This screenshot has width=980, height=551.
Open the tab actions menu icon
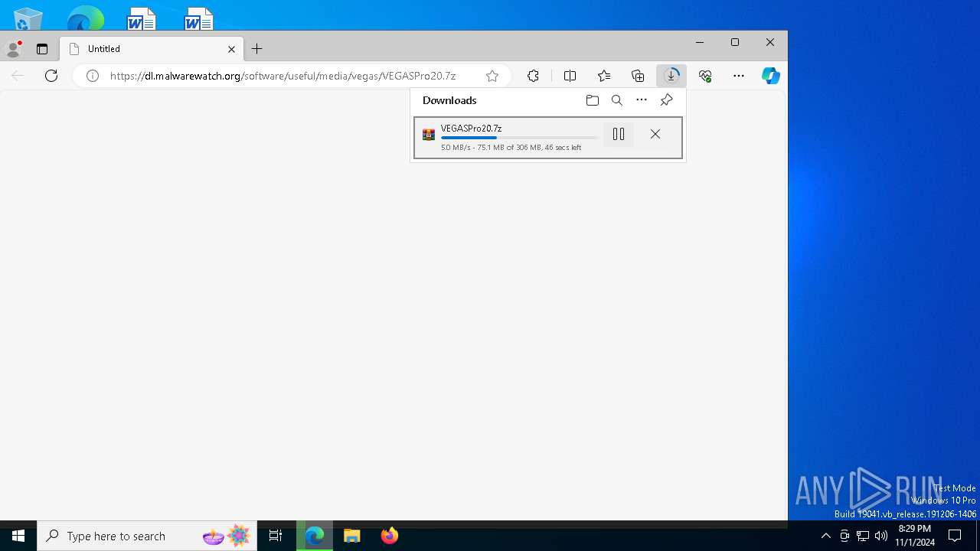(x=42, y=49)
